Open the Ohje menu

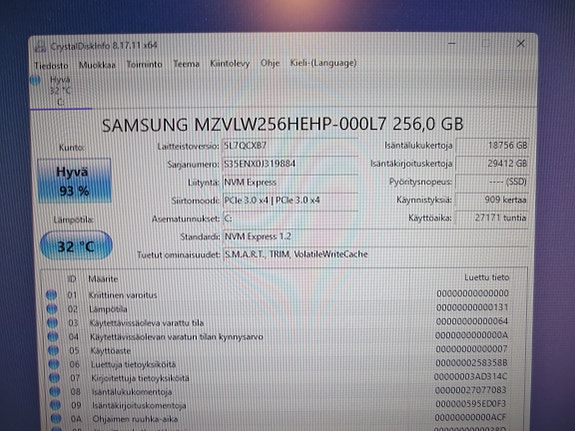[270, 63]
